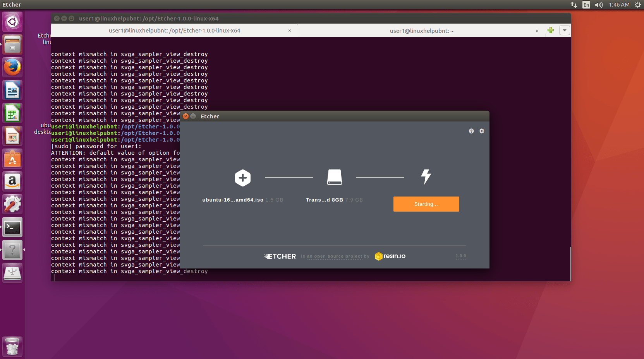Launch Firefox from the launcher

coord(12,67)
